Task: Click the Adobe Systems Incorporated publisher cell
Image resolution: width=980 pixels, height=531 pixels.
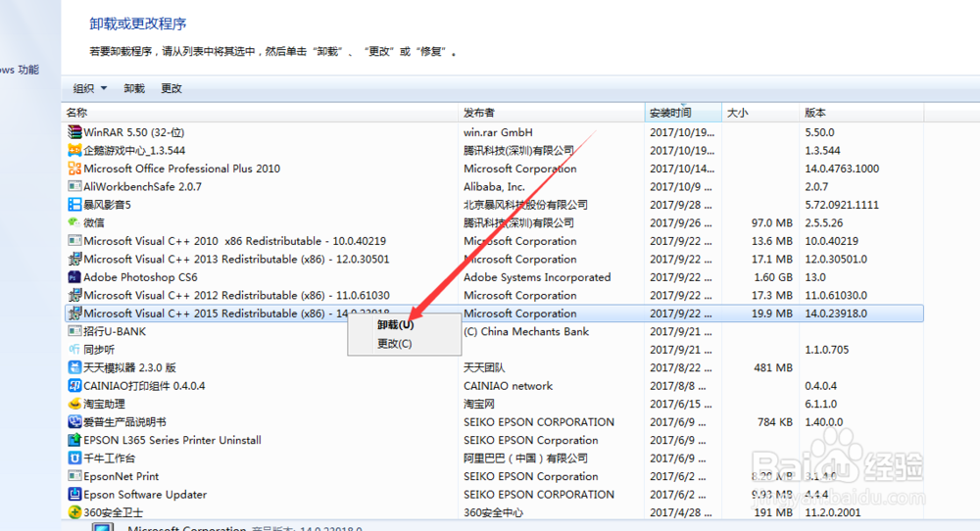Action: (537, 277)
